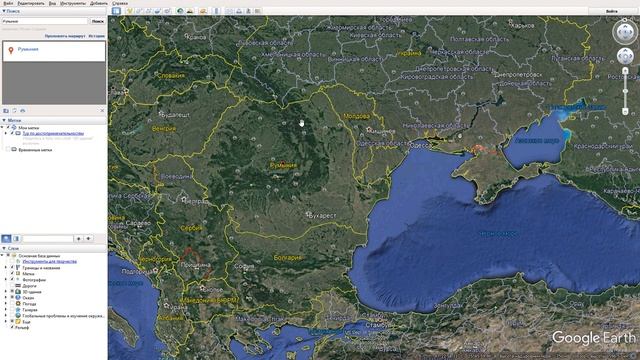Open the Справка menu
The width and height of the screenshot is (640, 360).
pyautogui.click(x=120, y=3)
